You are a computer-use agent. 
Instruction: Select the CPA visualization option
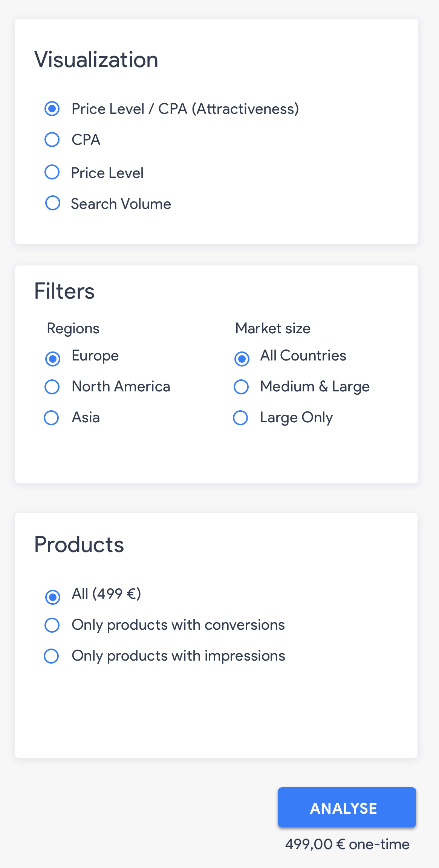[52, 140]
